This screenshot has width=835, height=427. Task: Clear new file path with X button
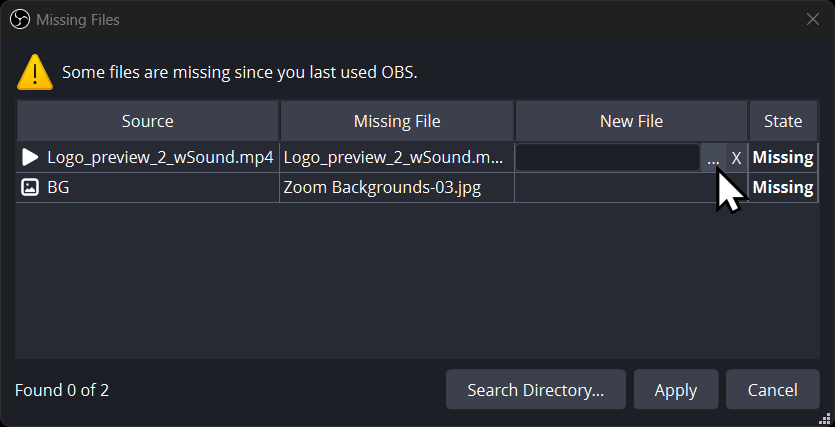pos(736,158)
